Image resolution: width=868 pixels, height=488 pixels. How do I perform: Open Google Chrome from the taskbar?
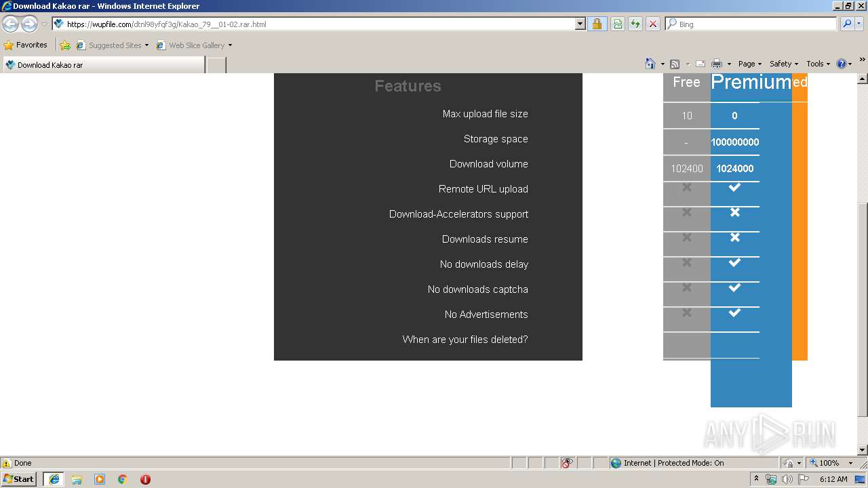[123, 479]
